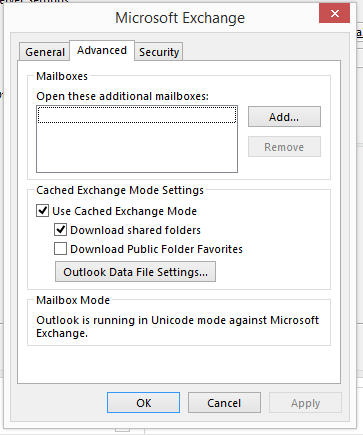
Task: Click the Unicode mode status text
Action: [x=177, y=327]
